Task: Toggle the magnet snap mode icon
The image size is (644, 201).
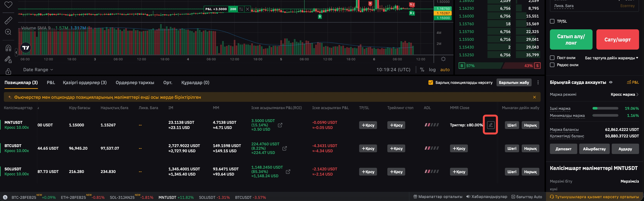Action: point(8,48)
